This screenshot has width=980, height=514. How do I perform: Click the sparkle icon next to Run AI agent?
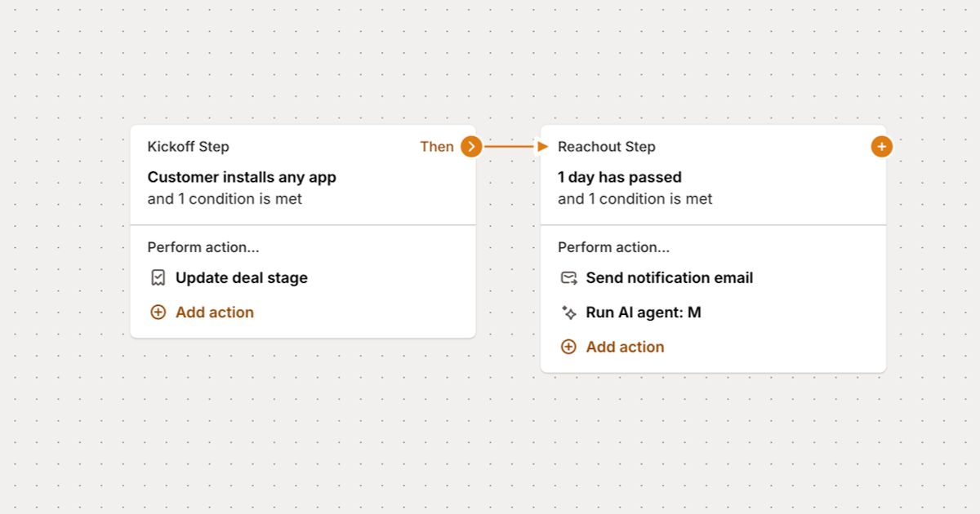tap(568, 312)
